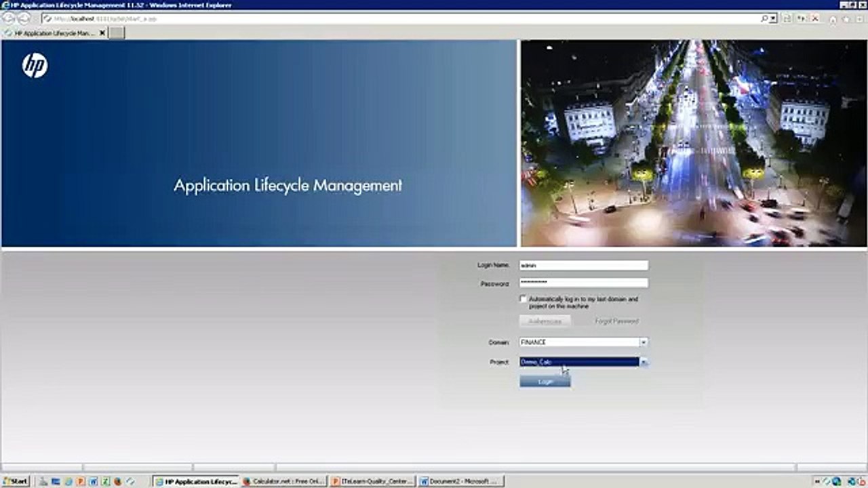Click the Authenticate button

point(545,321)
